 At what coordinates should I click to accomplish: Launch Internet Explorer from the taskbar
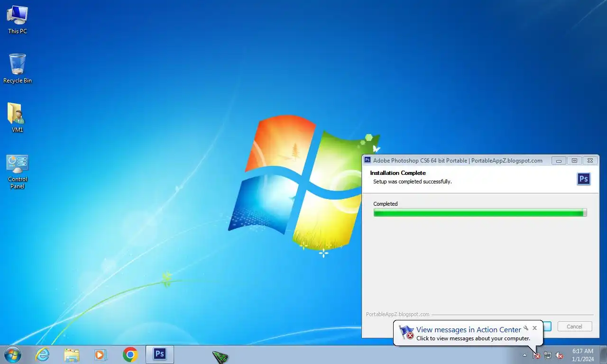(43, 355)
